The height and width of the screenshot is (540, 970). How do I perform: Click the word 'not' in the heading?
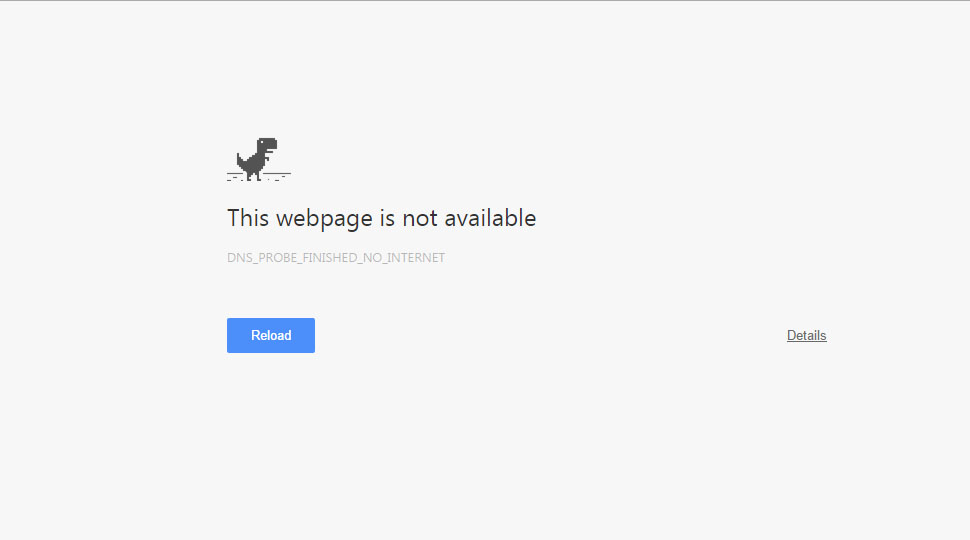coord(419,218)
